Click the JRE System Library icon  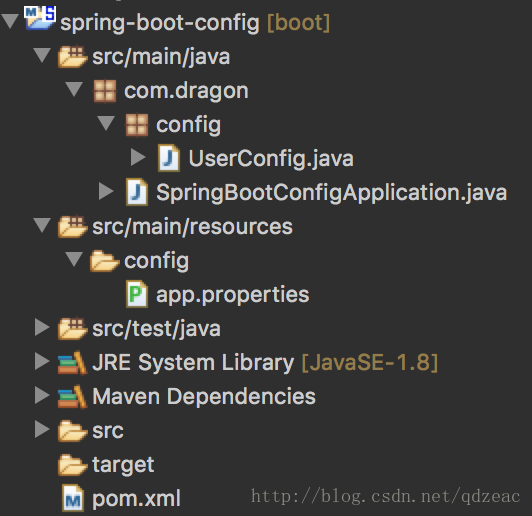tap(72, 362)
